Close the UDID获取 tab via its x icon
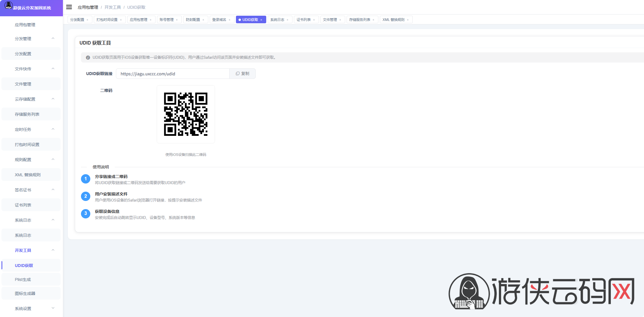 coord(261,20)
